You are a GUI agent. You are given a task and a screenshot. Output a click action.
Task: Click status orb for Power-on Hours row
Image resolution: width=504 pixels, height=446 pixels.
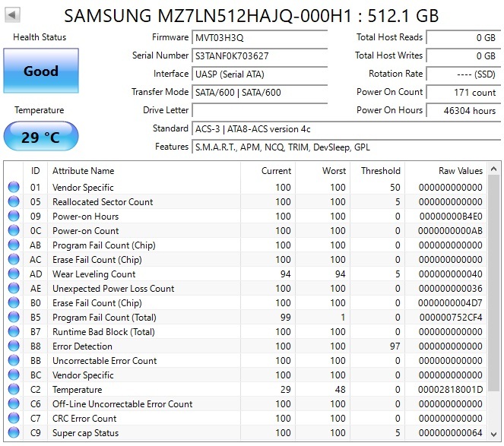(14, 217)
